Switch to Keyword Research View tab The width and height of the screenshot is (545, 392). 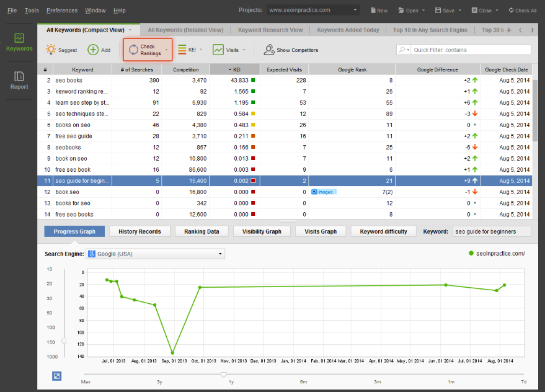(270, 30)
